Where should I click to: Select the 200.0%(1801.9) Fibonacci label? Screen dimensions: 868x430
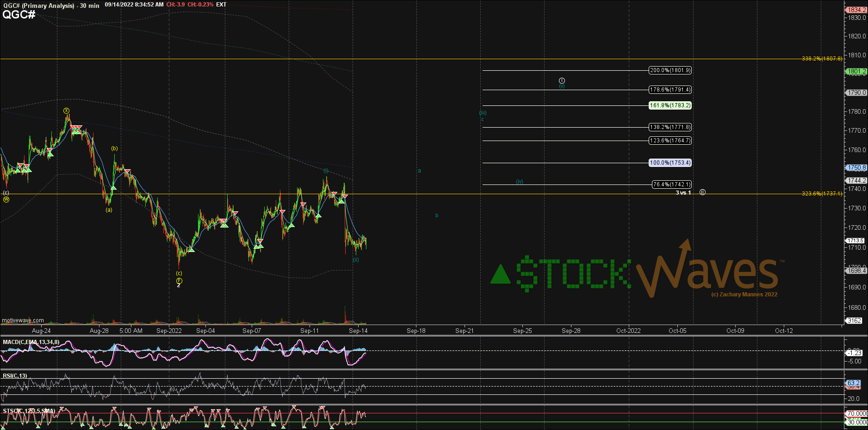coord(670,70)
